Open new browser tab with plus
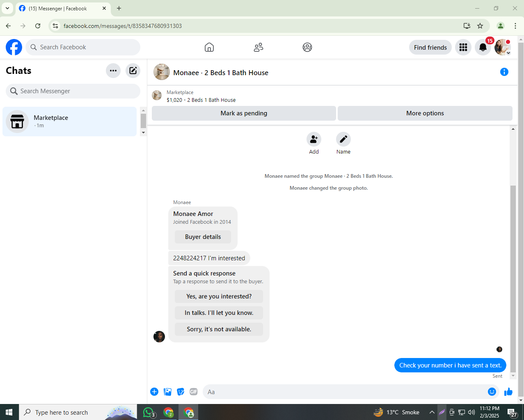Viewport: 524px width, 420px height. [x=119, y=8]
